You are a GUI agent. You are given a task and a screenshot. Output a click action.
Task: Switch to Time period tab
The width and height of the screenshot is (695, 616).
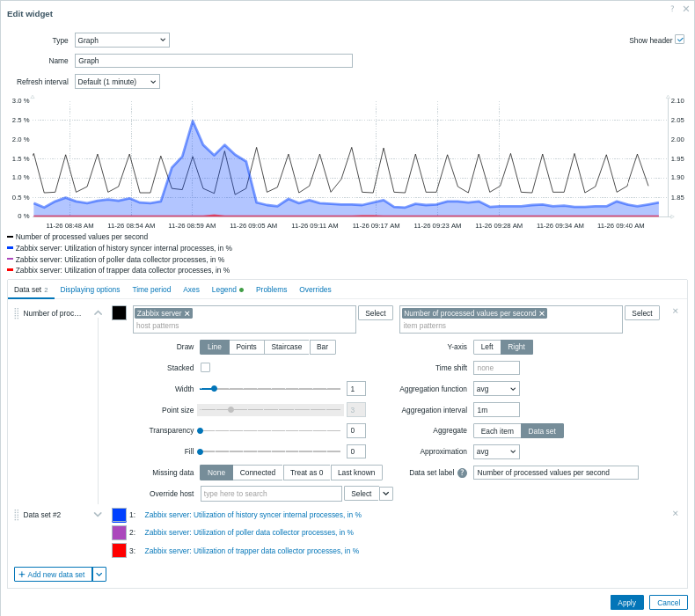tap(151, 290)
